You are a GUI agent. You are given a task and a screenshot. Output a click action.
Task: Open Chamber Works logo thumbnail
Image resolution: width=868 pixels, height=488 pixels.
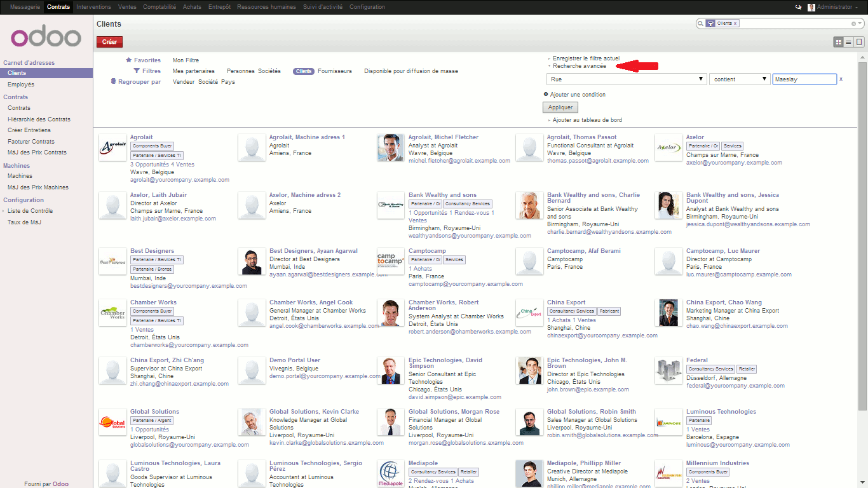112,313
